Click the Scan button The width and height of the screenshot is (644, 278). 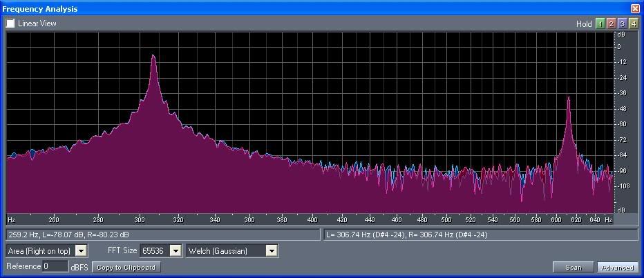pos(574,268)
